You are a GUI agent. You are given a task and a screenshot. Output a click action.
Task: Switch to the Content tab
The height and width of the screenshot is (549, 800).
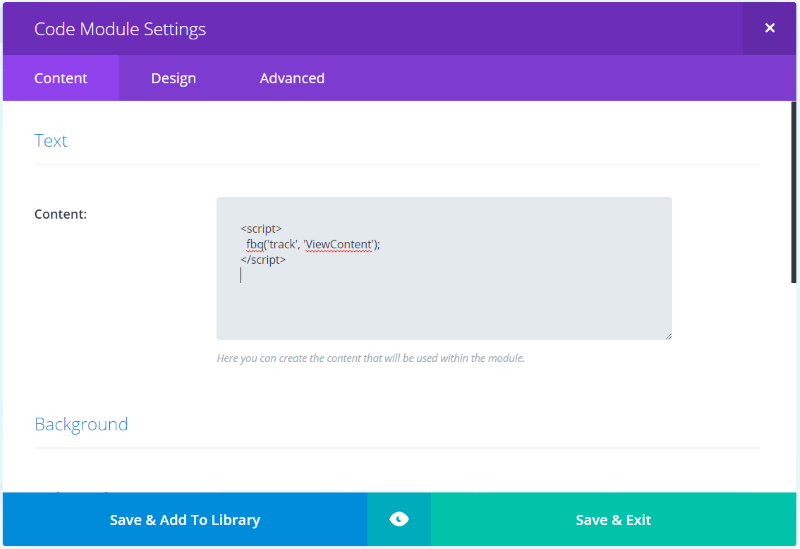[61, 78]
